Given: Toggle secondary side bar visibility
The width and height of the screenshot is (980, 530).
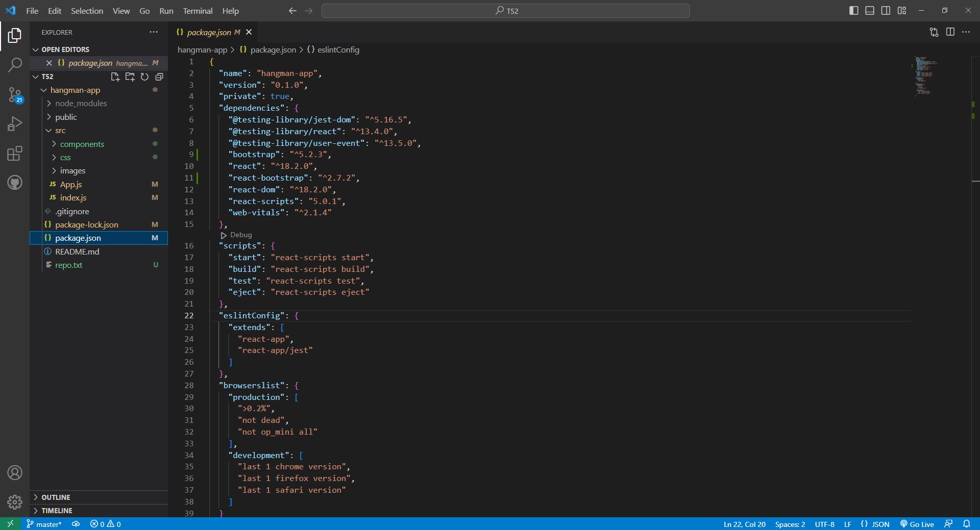Looking at the screenshot, I should pos(886,11).
